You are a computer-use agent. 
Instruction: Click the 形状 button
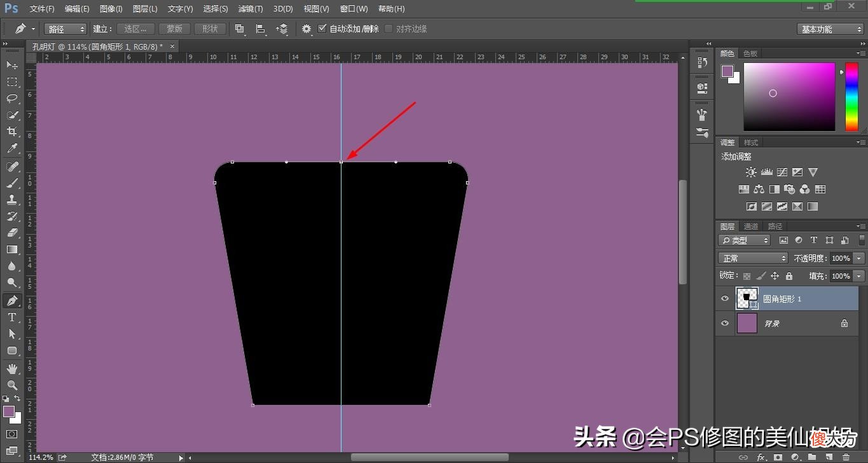210,29
